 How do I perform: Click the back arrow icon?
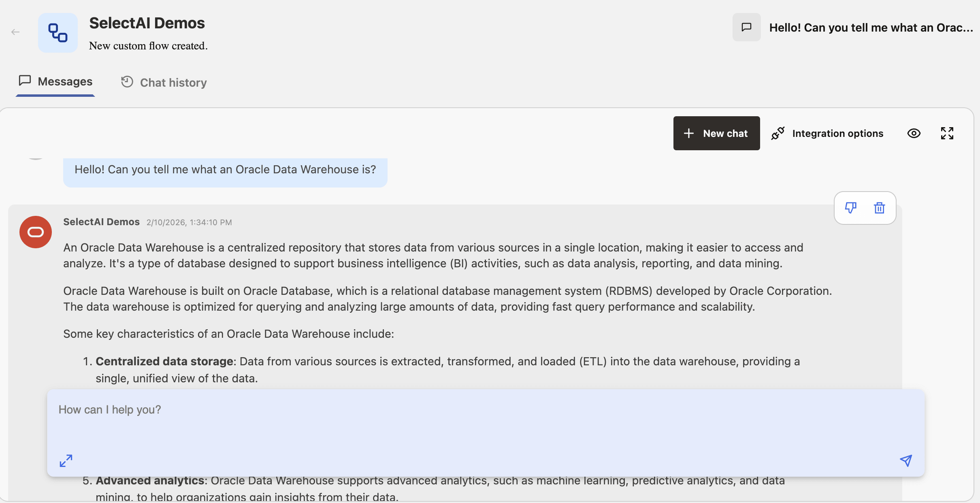coord(15,32)
